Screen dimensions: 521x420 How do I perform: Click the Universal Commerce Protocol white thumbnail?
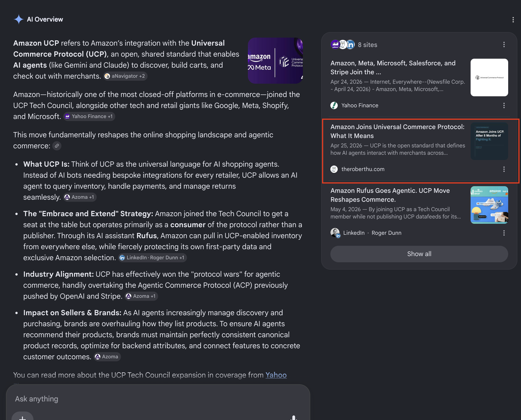[489, 77]
